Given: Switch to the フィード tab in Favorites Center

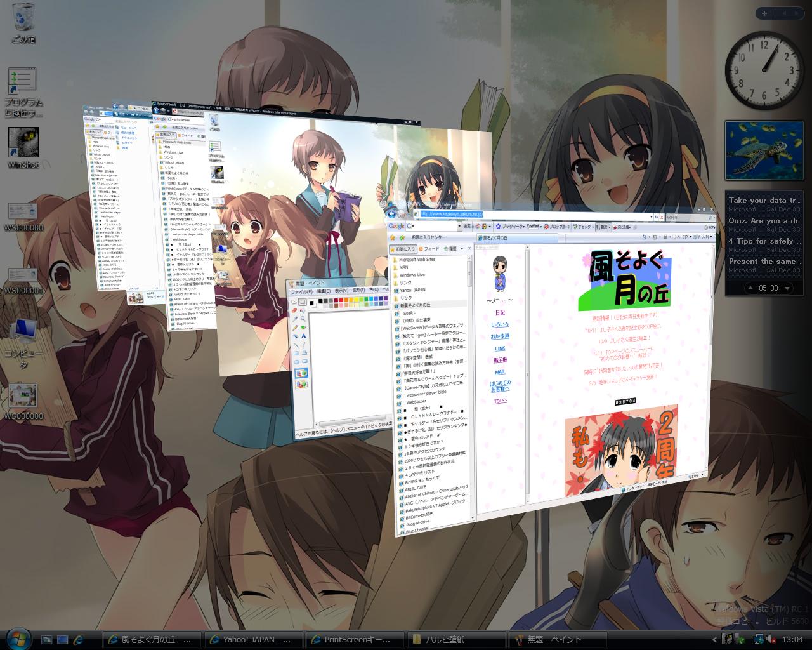Looking at the screenshot, I should [429, 249].
